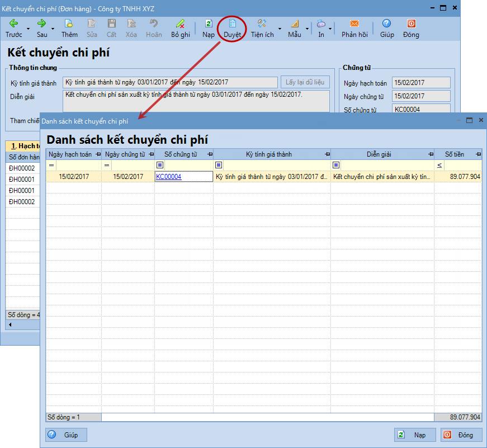Click the Phản hồi feedback envelope icon
The width and height of the screenshot is (487, 448).
pyautogui.click(x=354, y=23)
